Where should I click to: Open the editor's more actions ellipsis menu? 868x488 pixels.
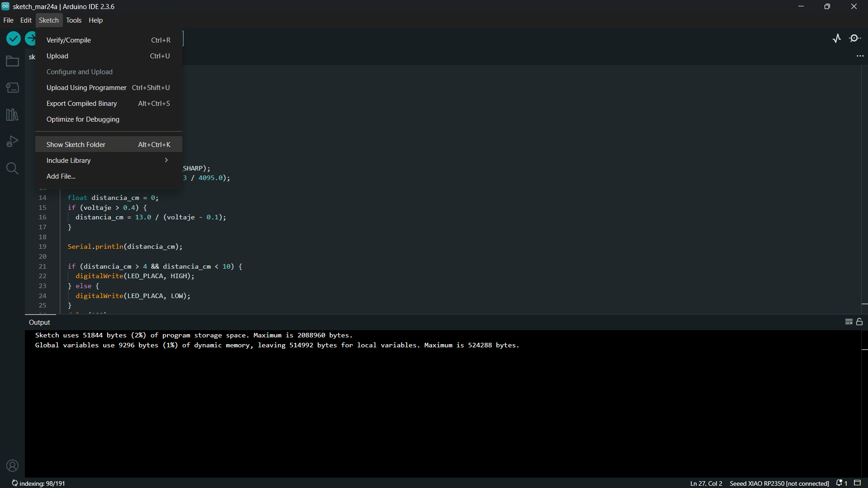[860, 56]
